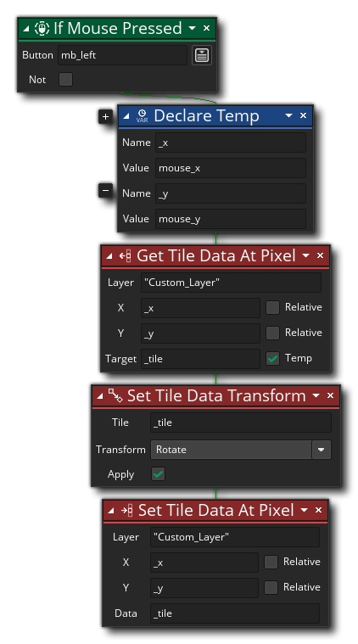
Task: Close the Set Tile Data Transform node
Action: coord(330,395)
